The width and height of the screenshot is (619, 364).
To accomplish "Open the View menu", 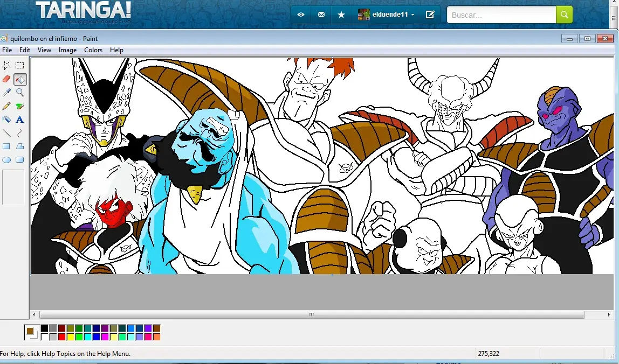I will click(x=44, y=50).
